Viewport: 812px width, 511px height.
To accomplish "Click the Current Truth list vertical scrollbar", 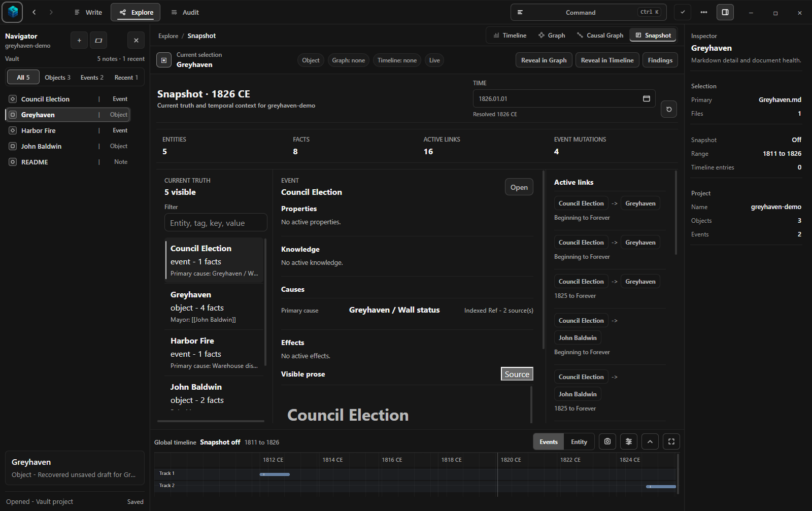I will coord(265,301).
